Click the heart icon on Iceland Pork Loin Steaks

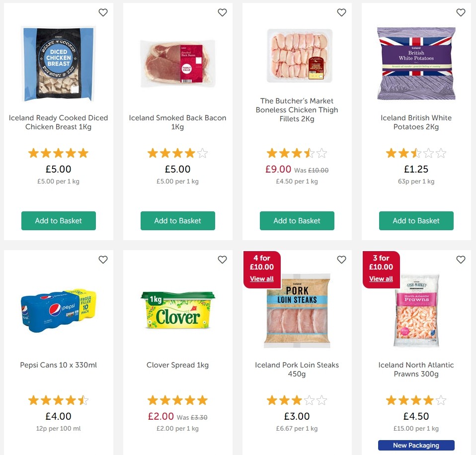341,259
